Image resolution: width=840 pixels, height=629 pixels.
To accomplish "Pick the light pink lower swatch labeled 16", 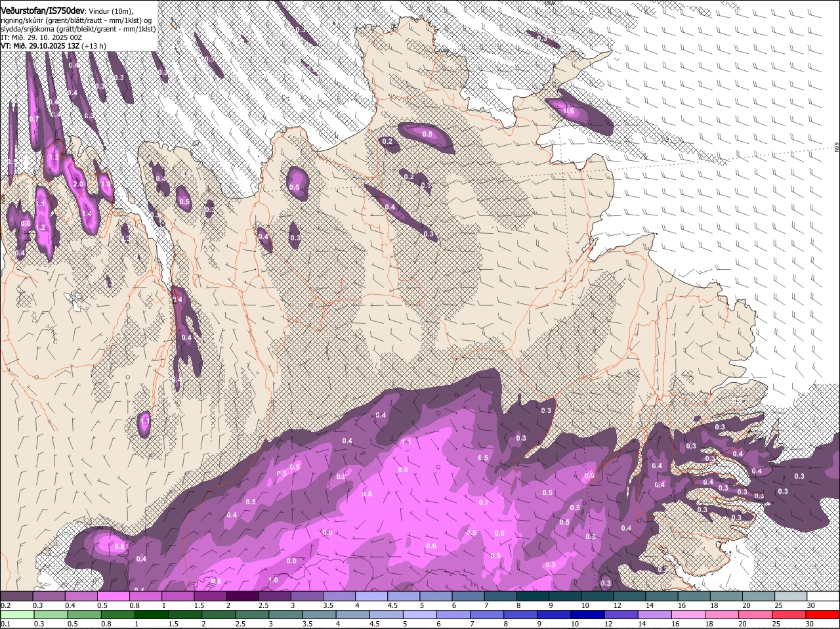I will coord(688,615).
